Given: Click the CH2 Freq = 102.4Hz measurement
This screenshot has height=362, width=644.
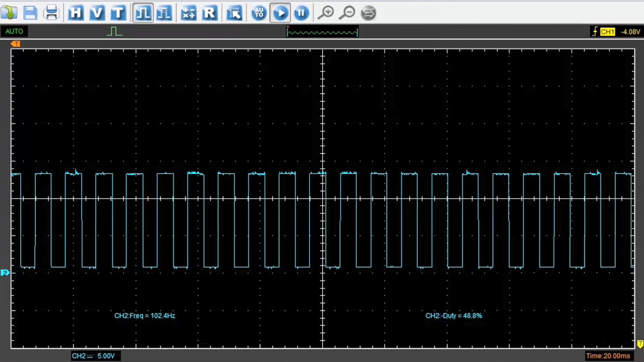Looking at the screenshot, I should pos(145,315).
